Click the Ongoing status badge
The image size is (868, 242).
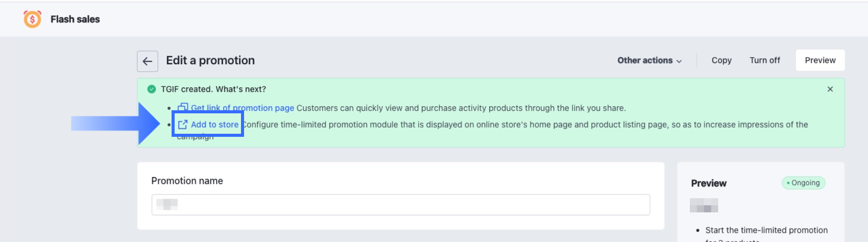803,183
